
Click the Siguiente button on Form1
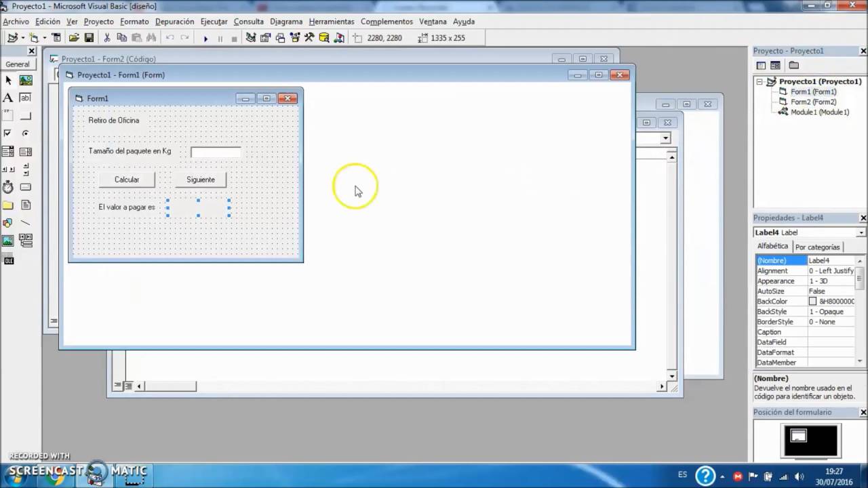[201, 180]
